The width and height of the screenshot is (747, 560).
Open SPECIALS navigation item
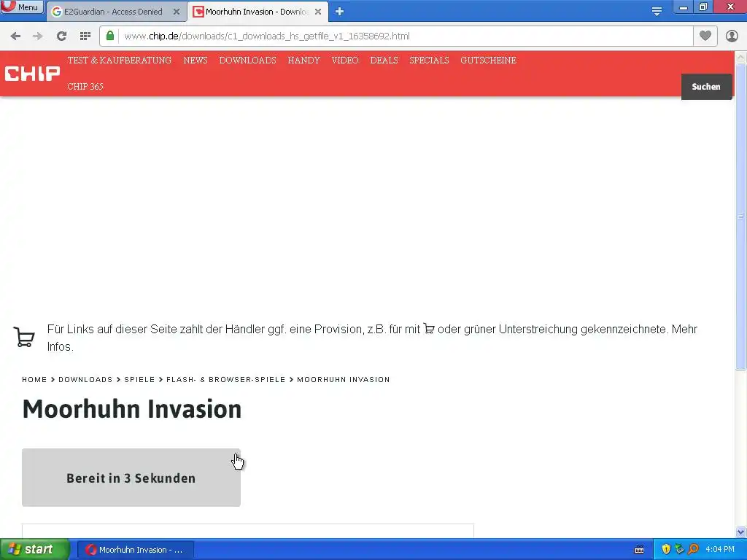(429, 61)
